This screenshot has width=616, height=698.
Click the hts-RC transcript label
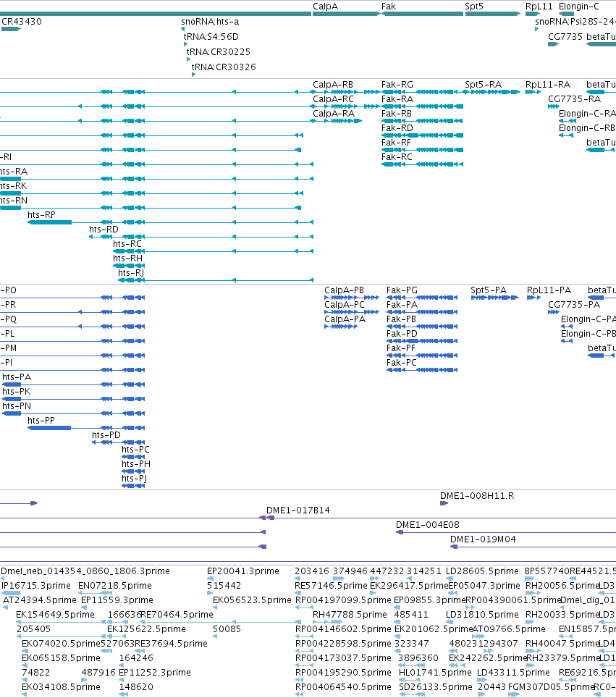[x=127, y=243]
